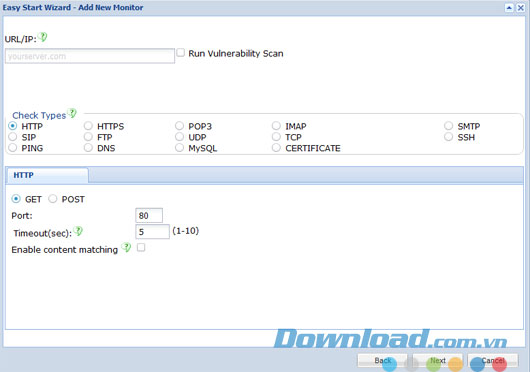Image resolution: width=530 pixels, height=372 pixels.
Task: Choose the PING check type
Action: pyautogui.click(x=13, y=148)
